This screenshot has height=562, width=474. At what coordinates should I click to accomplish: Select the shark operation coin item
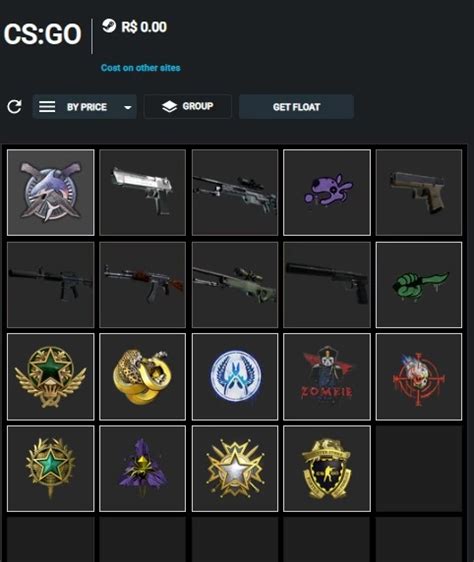click(x=51, y=192)
